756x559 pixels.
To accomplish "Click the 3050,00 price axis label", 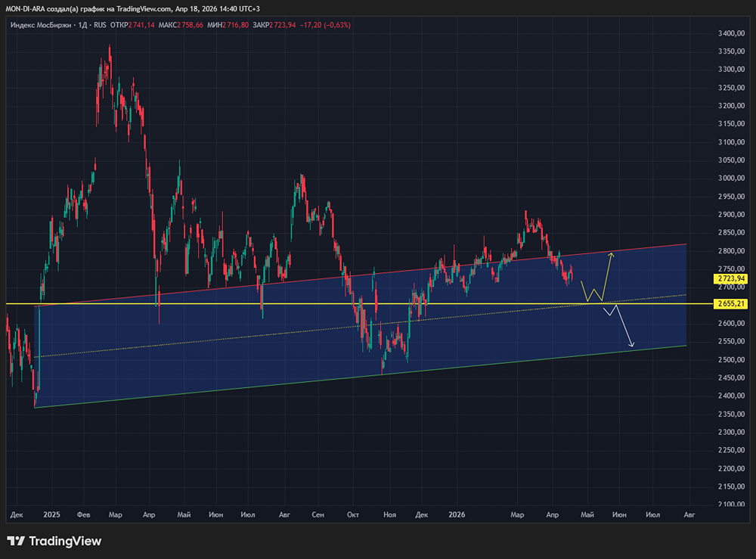I will pyautogui.click(x=731, y=160).
